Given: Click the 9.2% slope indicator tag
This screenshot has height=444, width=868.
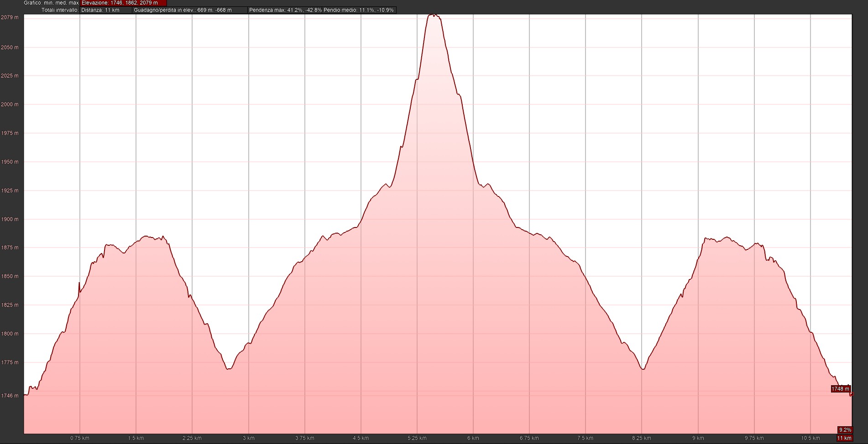Looking at the screenshot, I should pos(845,430).
